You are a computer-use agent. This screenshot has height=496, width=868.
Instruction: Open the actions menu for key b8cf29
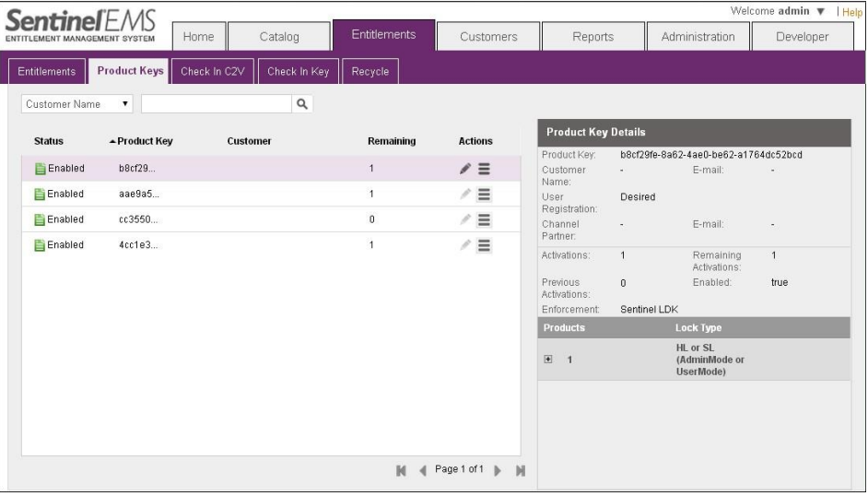click(x=484, y=169)
